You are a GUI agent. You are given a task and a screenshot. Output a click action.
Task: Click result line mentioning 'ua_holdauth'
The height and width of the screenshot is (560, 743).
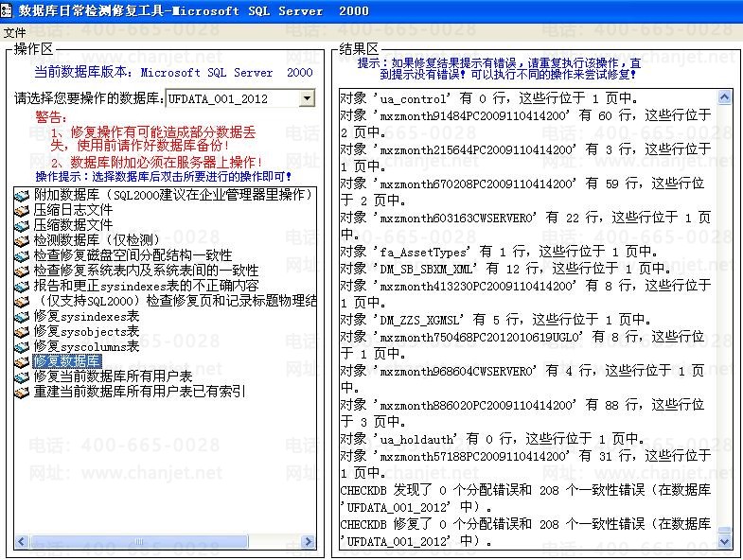(492, 439)
